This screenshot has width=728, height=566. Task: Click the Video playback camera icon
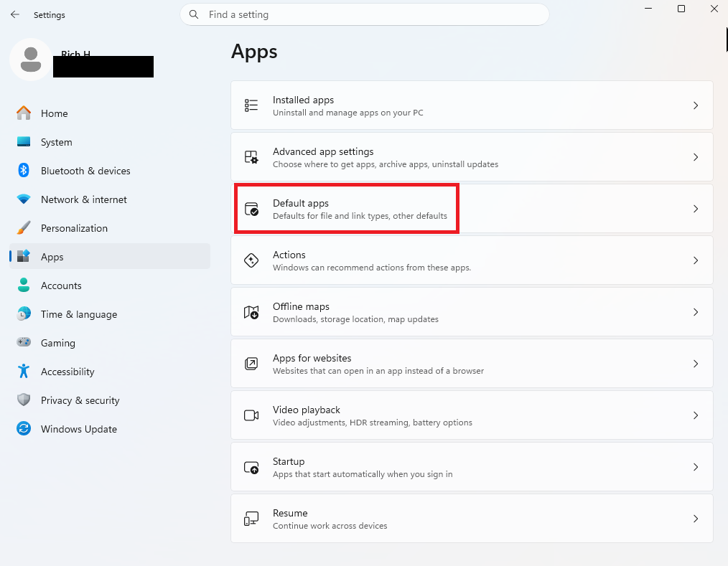pyautogui.click(x=251, y=415)
